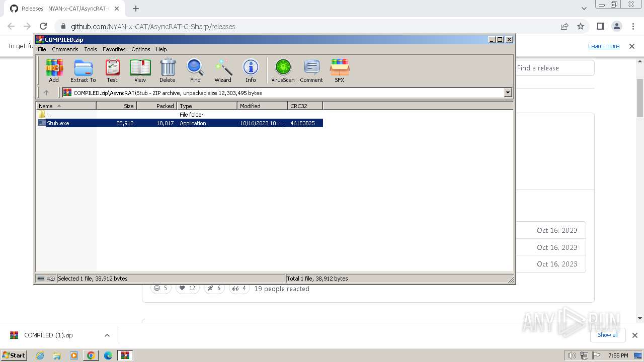Open the File menu in WinRAR
This screenshot has height=362, width=644.
pos(42,49)
